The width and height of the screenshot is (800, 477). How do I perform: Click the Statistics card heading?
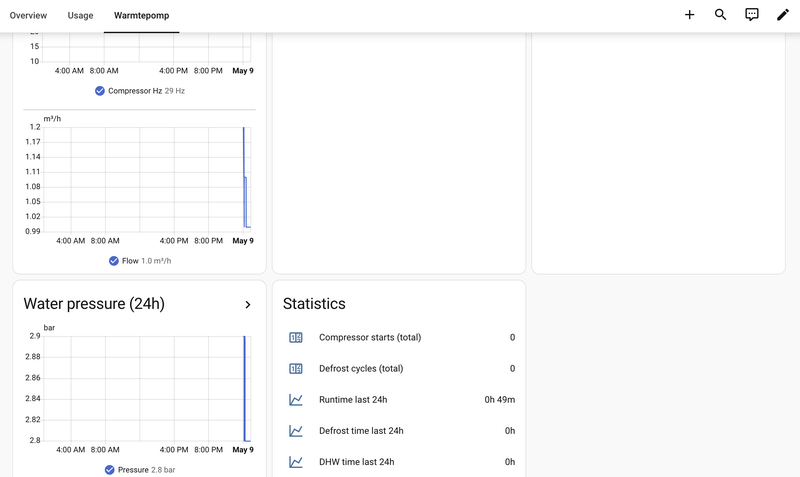(x=314, y=304)
